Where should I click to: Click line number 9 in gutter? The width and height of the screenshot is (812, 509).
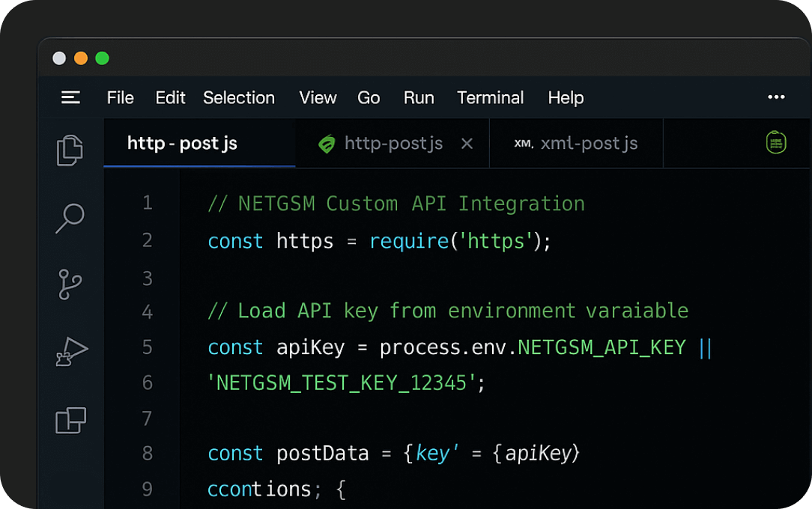tap(148, 489)
